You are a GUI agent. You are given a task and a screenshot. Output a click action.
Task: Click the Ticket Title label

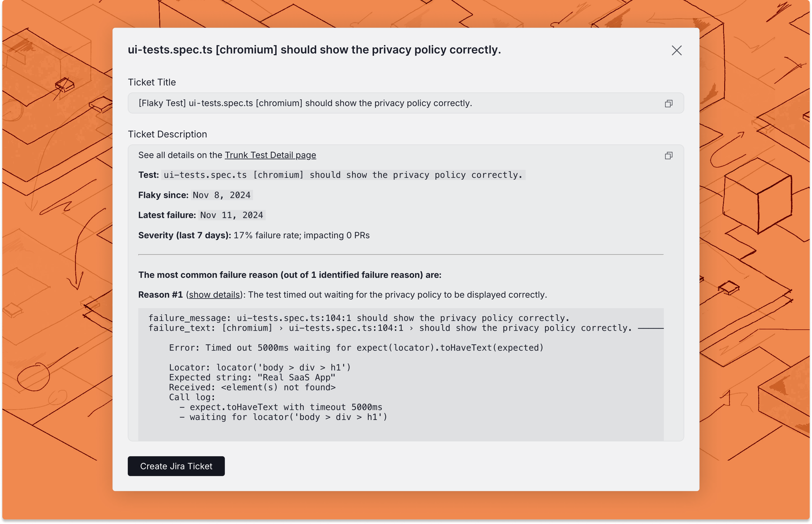click(152, 82)
